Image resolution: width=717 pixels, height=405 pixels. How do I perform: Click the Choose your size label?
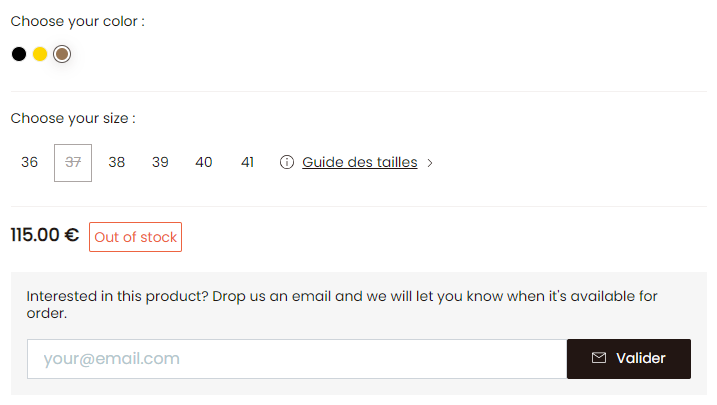tap(73, 118)
